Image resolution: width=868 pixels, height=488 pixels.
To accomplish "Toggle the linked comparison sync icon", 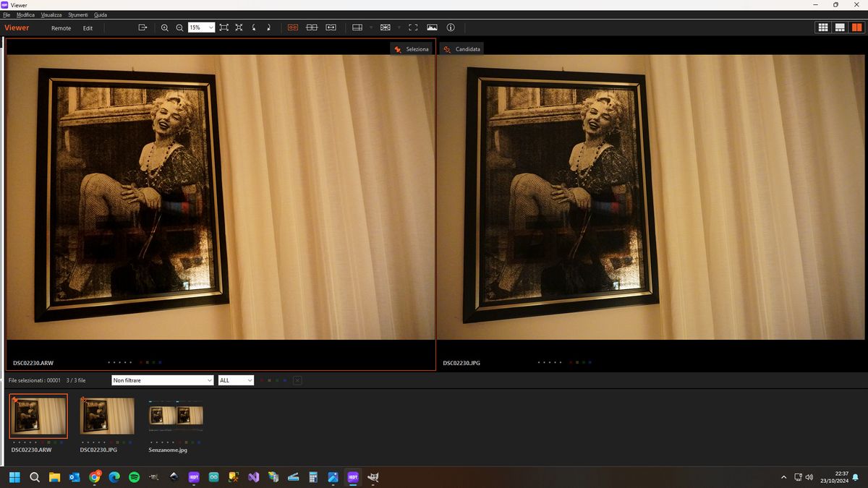I will coord(293,27).
